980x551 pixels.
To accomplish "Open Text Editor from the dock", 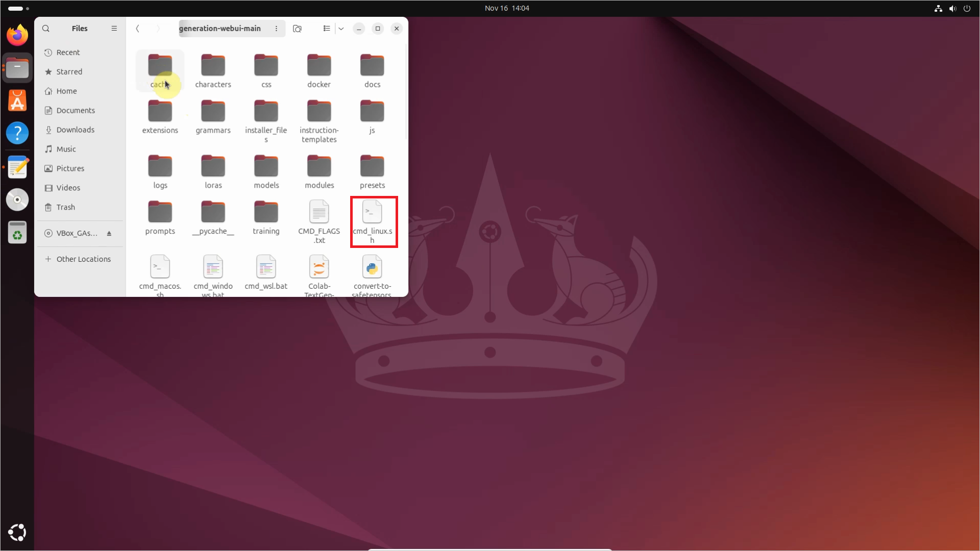I will click(x=17, y=167).
